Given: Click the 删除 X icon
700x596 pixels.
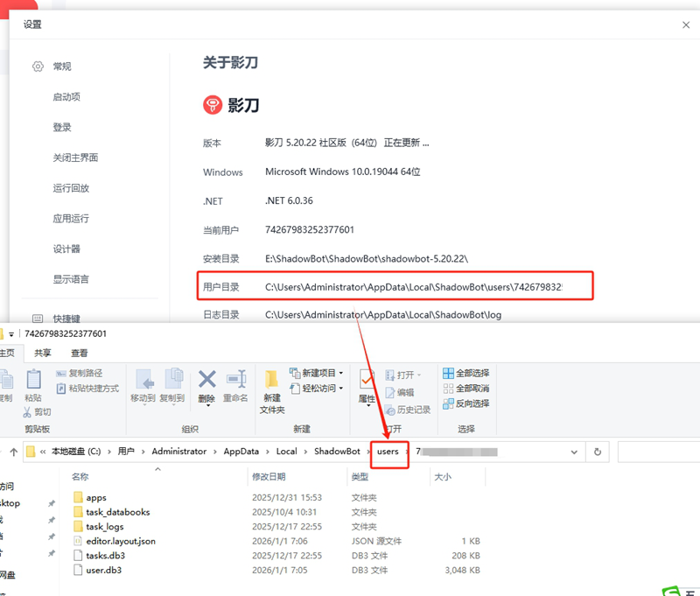Looking at the screenshot, I should [x=206, y=380].
